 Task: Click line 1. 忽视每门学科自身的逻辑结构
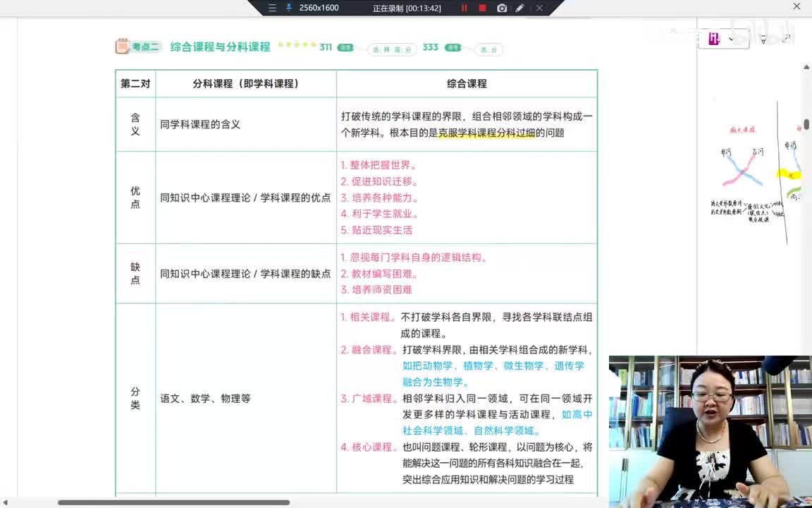point(414,257)
